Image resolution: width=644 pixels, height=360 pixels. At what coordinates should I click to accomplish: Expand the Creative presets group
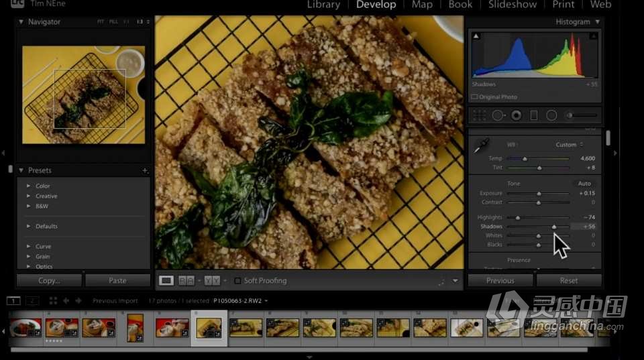point(28,196)
